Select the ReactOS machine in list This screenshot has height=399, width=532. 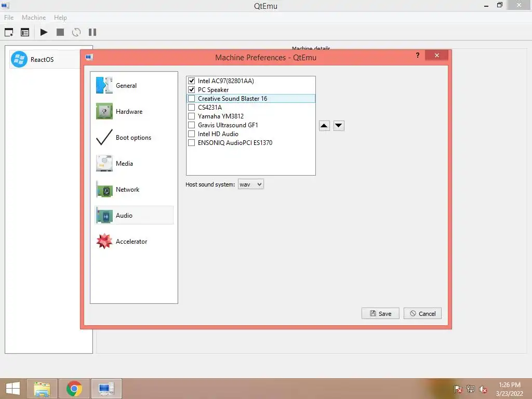point(46,59)
